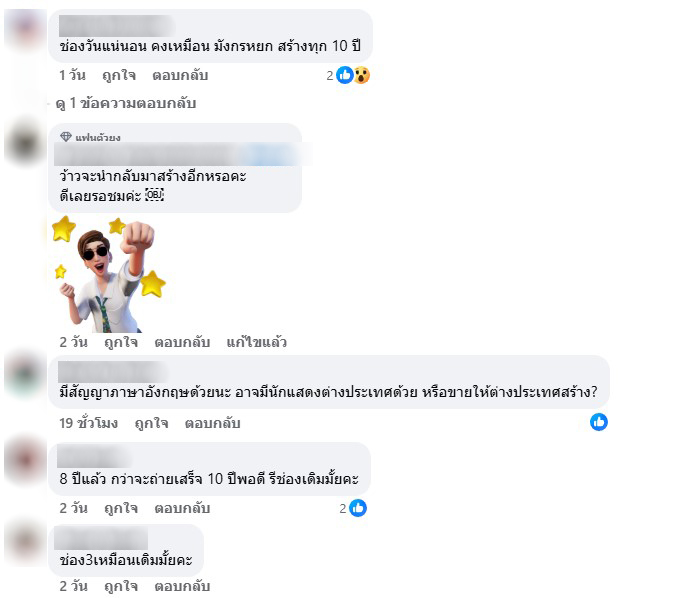Click the thumbs-up reaction icon on the first comment
The image size is (691, 598).
click(345, 75)
